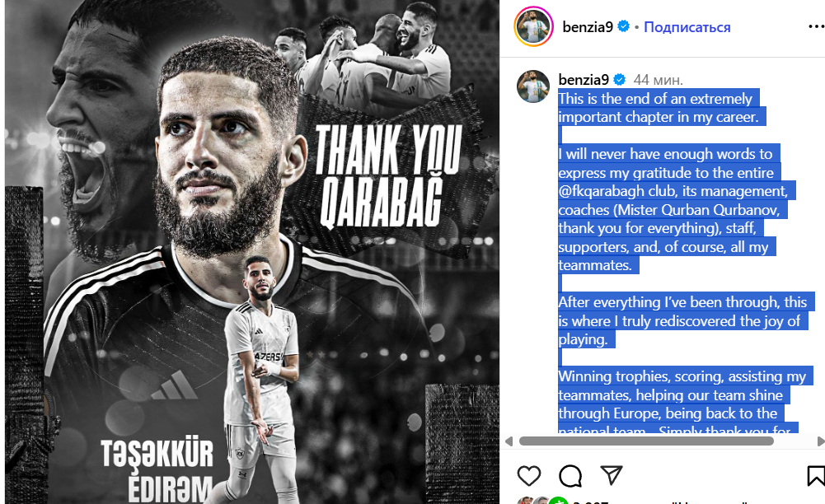
Task: Click the left scroll arrow of the horizontal scrollbar
Action: pos(509,441)
